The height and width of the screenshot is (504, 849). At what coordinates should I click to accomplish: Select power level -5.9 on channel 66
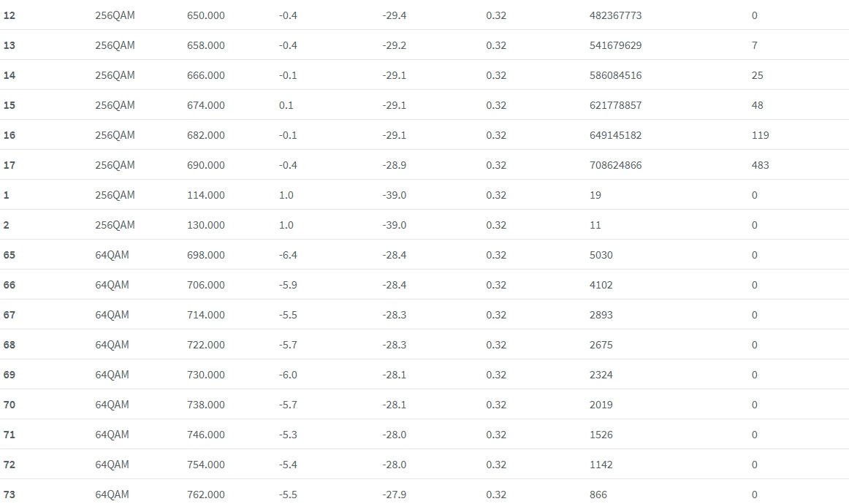point(288,286)
